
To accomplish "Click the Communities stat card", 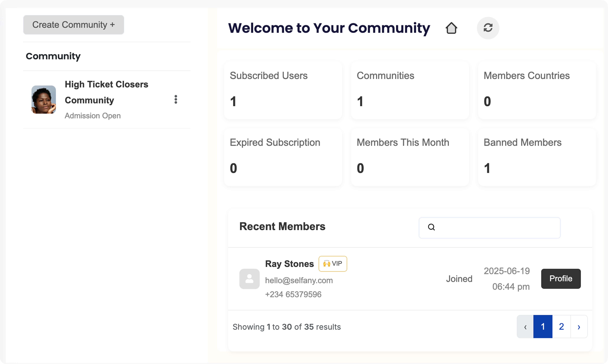I will coord(410,91).
